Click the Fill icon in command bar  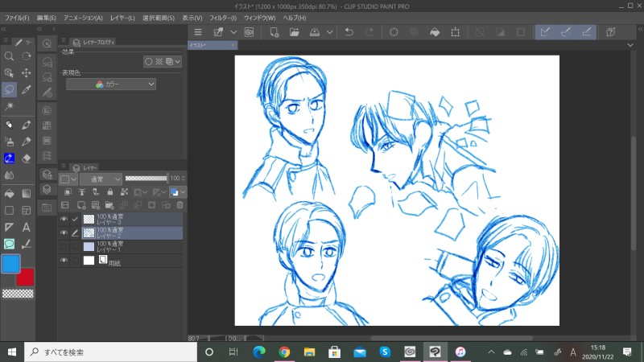point(435,32)
